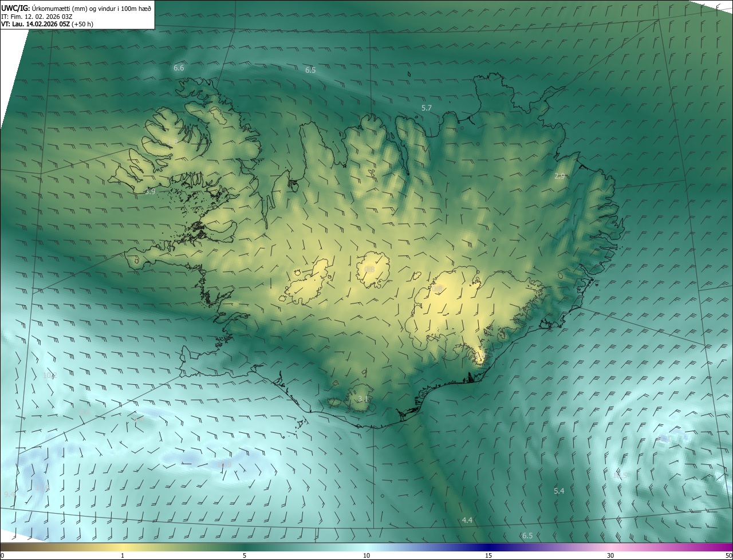Click the 5.4 value label southeast of Iceland
This screenshot has width=733, height=560.
tap(559, 491)
